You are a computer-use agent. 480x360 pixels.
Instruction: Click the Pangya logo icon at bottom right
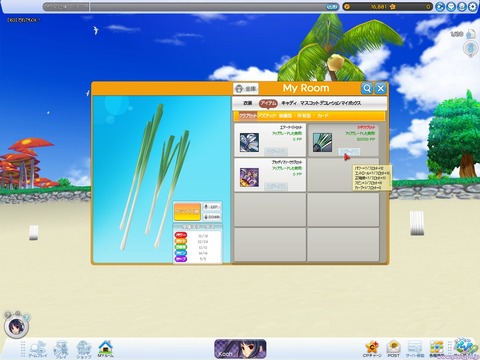(466, 347)
